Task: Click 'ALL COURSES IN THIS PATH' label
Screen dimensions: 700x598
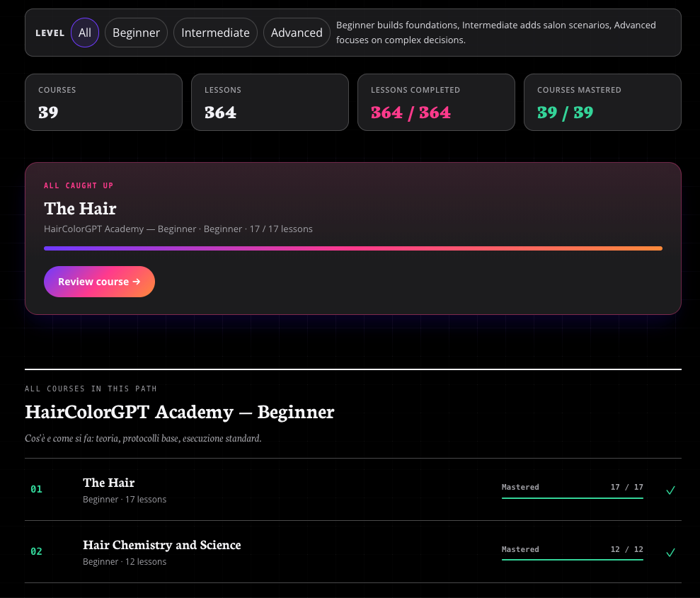Action: (91, 389)
